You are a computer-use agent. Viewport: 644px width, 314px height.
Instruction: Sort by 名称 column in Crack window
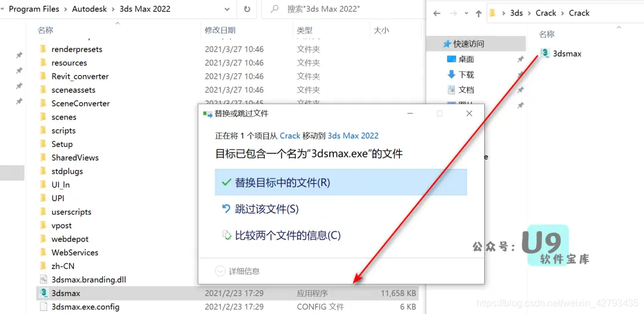tap(547, 34)
